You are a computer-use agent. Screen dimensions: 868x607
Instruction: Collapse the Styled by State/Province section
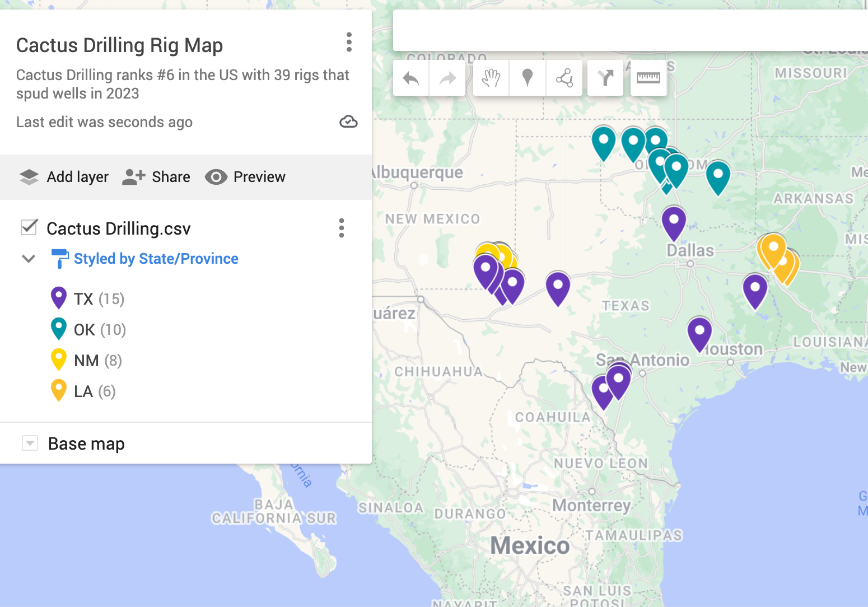pyautogui.click(x=28, y=258)
